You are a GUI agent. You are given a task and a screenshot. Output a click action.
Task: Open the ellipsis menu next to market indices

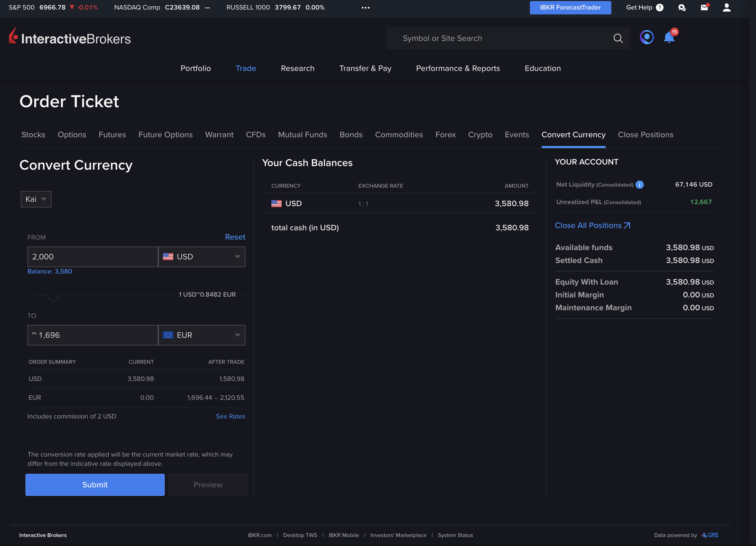point(365,7)
